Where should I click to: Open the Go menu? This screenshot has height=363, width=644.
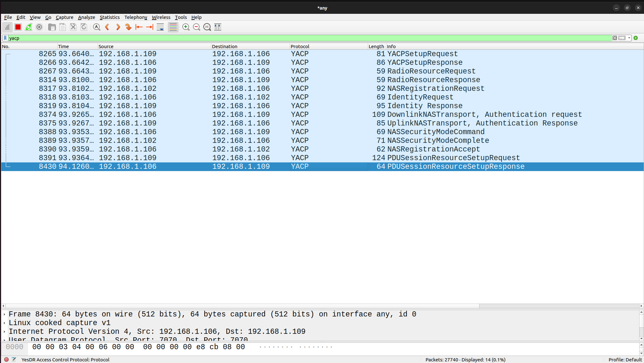pos(48,17)
